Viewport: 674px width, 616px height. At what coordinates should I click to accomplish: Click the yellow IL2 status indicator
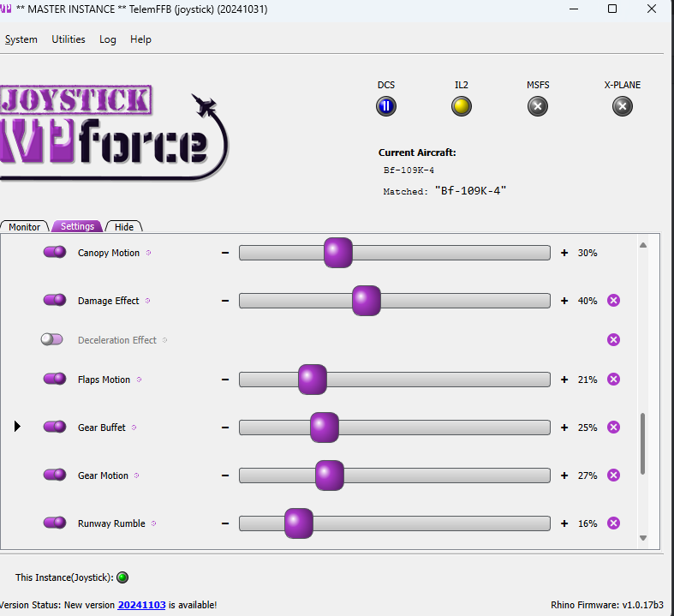(462, 106)
